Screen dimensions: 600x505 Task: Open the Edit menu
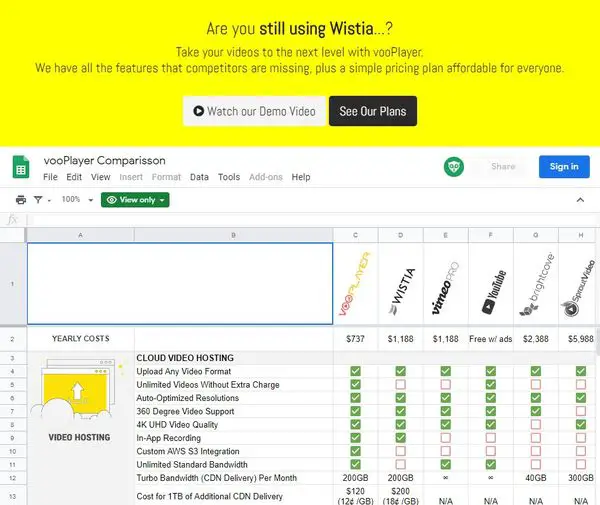(x=74, y=177)
